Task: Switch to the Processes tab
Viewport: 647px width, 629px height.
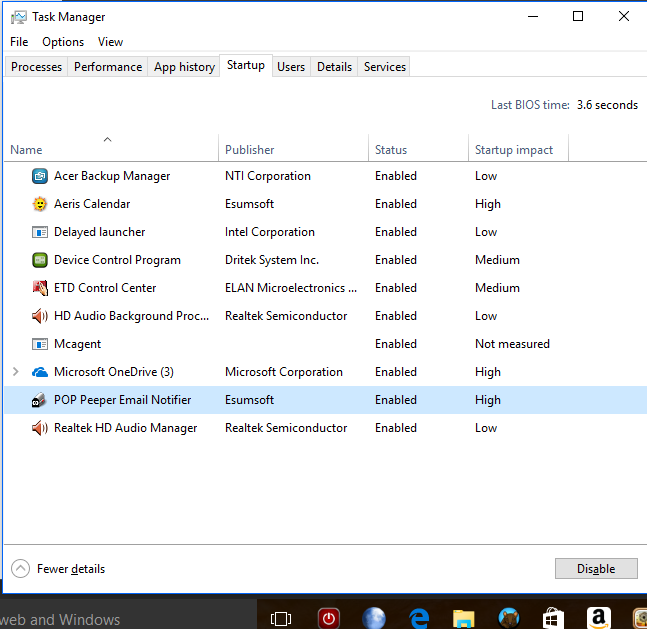Action: point(36,67)
